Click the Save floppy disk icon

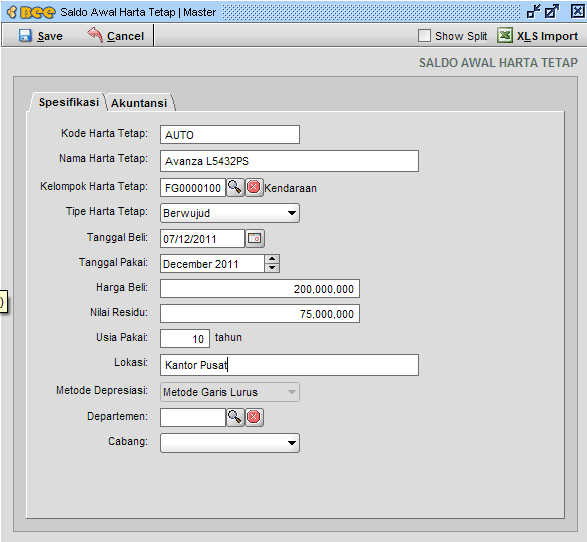coord(25,36)
